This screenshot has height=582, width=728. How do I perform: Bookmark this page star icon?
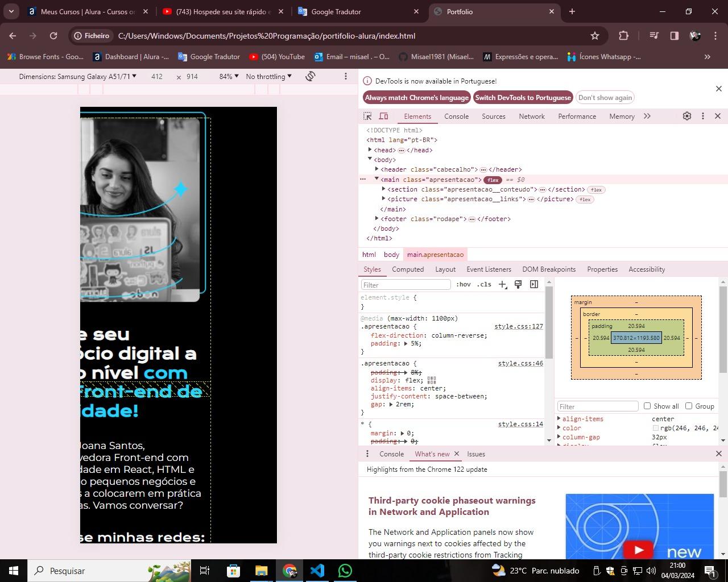[x=595, y=36]
